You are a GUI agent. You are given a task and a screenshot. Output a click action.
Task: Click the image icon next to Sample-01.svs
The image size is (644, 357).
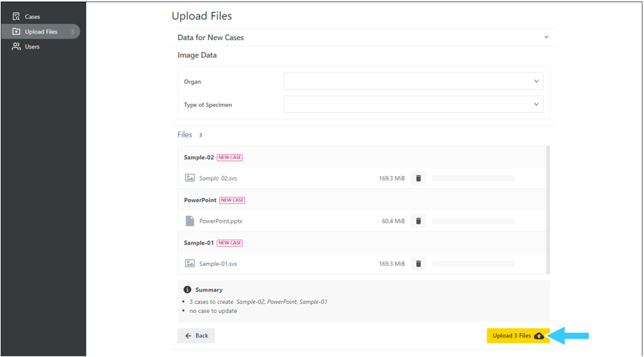point(189,264)
